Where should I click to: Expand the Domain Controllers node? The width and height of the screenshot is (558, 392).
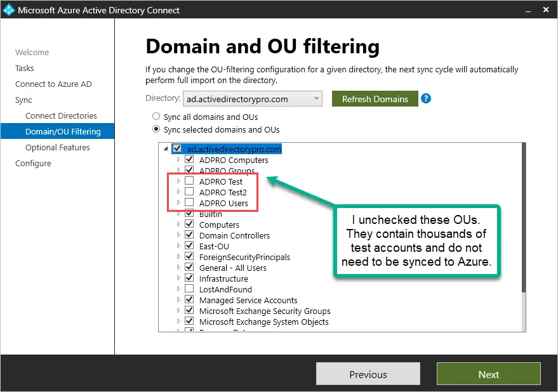point(178,235)
